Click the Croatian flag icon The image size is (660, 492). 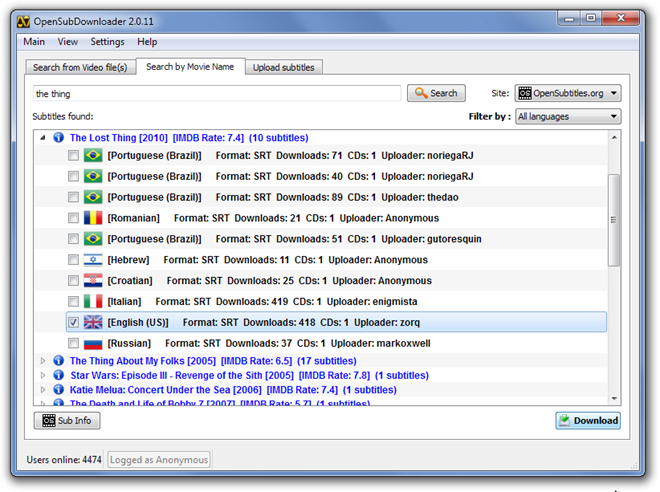click(93, 280)
